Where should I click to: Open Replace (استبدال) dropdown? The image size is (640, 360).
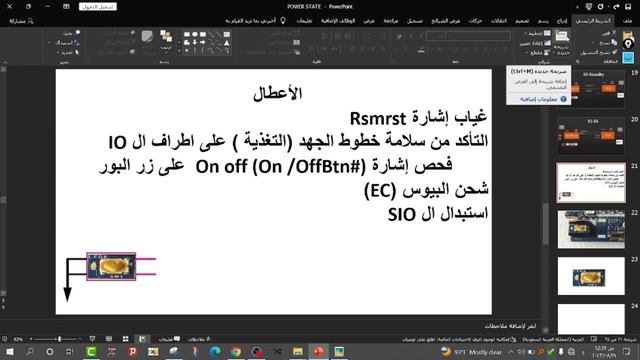(x=64, y=42)
